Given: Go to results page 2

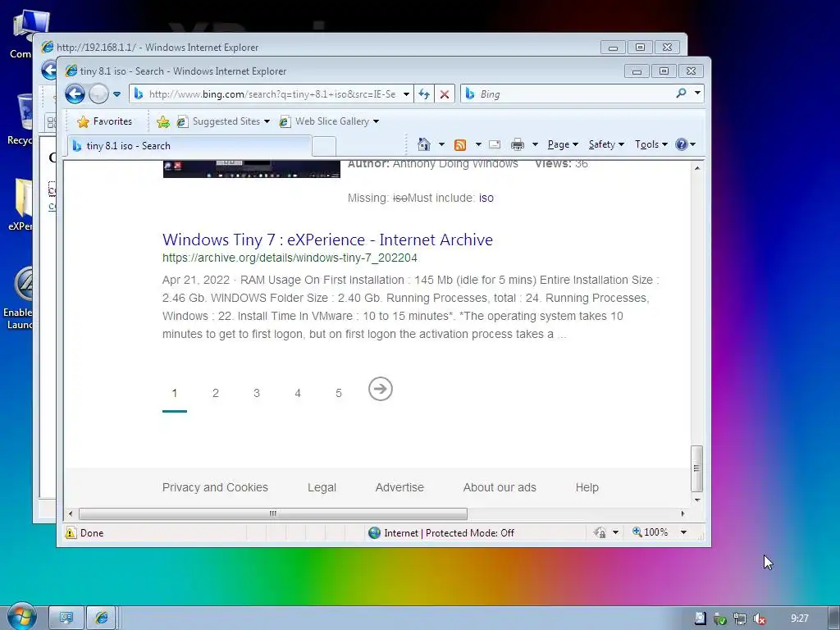Looking at the screenshot, I should (x=216, y=393).
